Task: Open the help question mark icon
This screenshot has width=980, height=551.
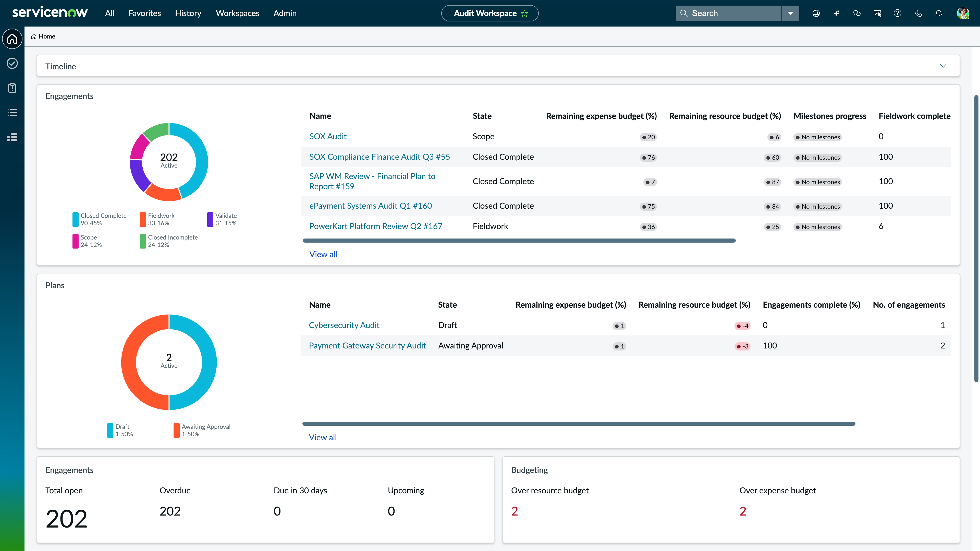Action: tap(898, 13)
